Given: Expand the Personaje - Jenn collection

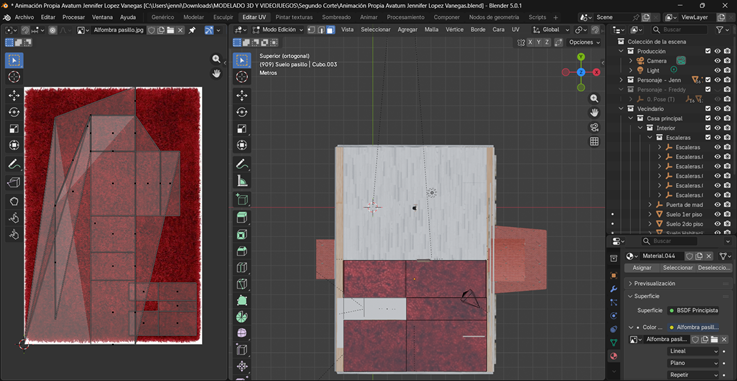Looking at the screenshot, I should pyautogui.click(x=621, y=80).
